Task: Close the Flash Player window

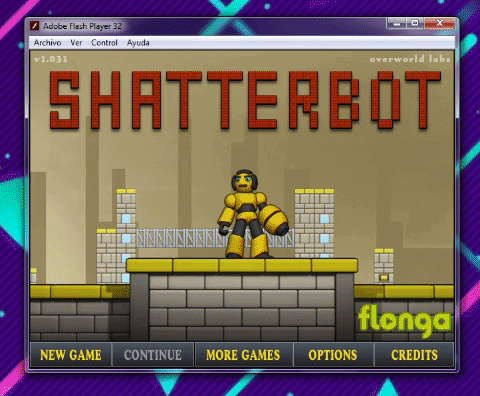Action: click(439, 23)
